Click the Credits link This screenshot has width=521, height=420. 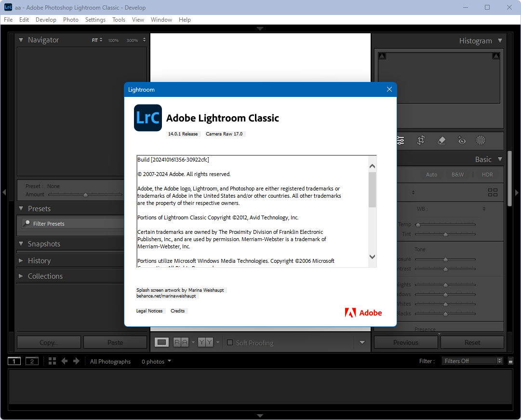click(178, 311)
